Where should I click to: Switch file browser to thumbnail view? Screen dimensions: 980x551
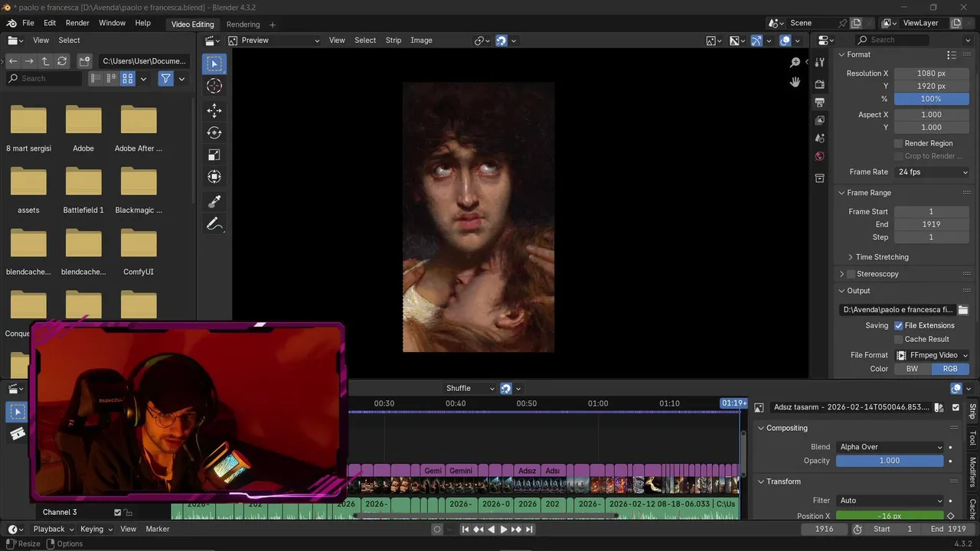(x=128, y=78)
